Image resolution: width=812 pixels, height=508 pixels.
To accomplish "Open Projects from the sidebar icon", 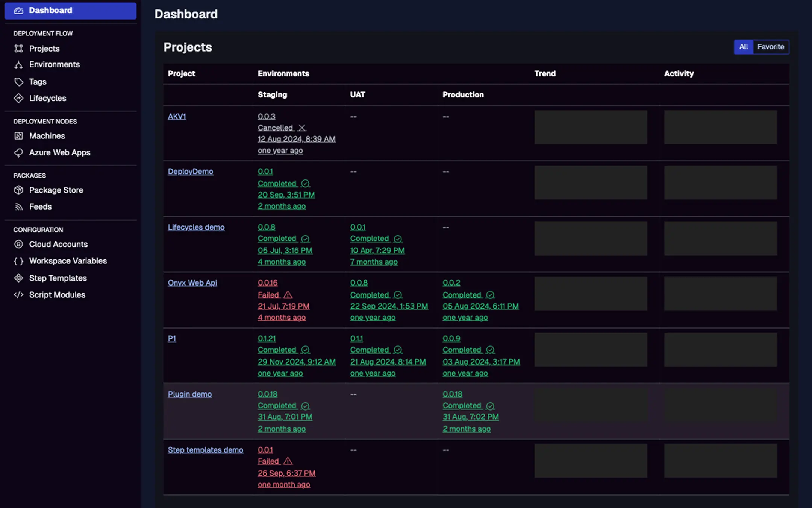I will tap(18, 49).
